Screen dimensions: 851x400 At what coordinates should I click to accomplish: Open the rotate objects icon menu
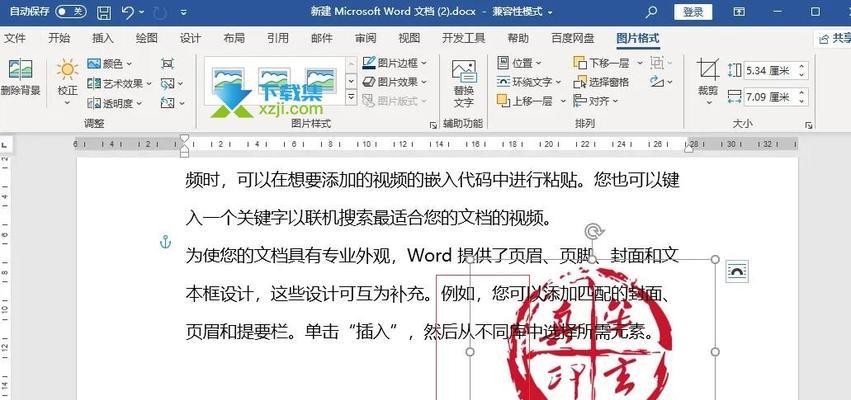point(661,82)
